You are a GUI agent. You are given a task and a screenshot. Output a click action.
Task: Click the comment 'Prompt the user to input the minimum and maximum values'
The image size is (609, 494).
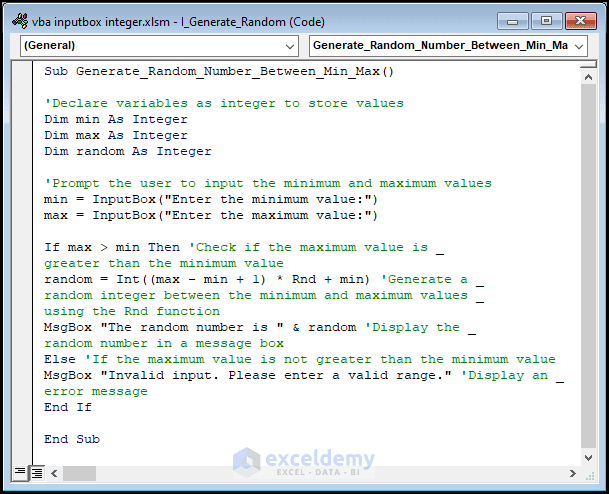pos(268,183)
